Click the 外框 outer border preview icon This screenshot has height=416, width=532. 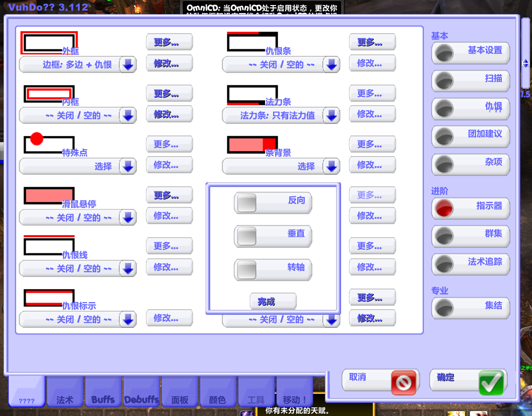(x=49, y=42)
